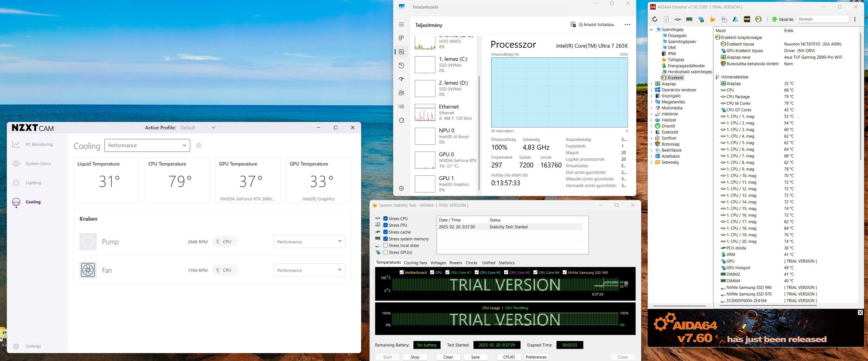The height and width of the screenshot is (361, 868).
Task: Open Pump Performance mode dropdown
Action: coord(309,242)
